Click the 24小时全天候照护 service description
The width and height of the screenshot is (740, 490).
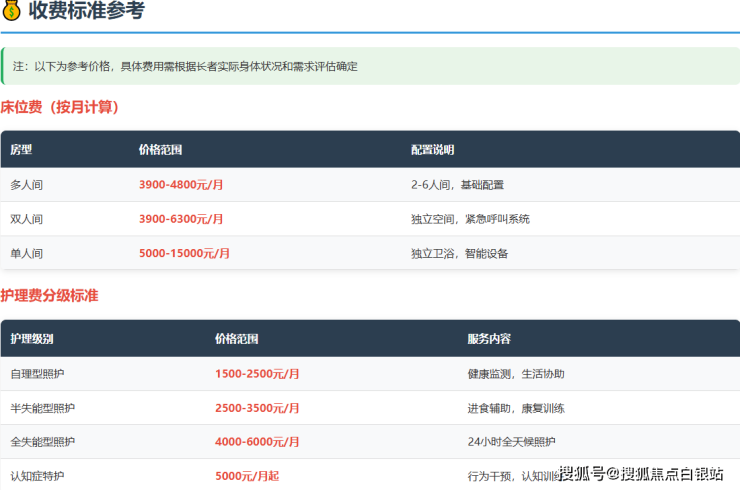click(511, 442)
